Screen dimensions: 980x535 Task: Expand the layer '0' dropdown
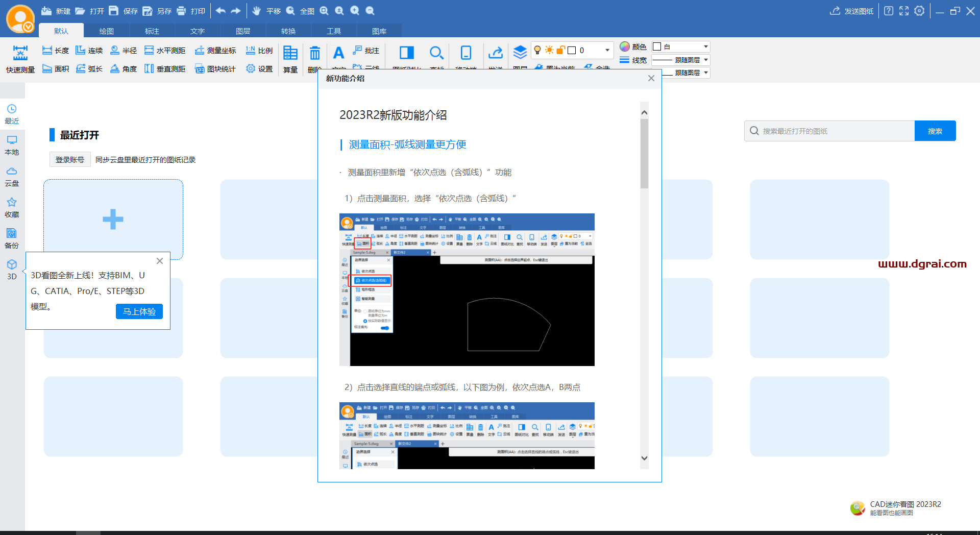click(x=607, y=50)
